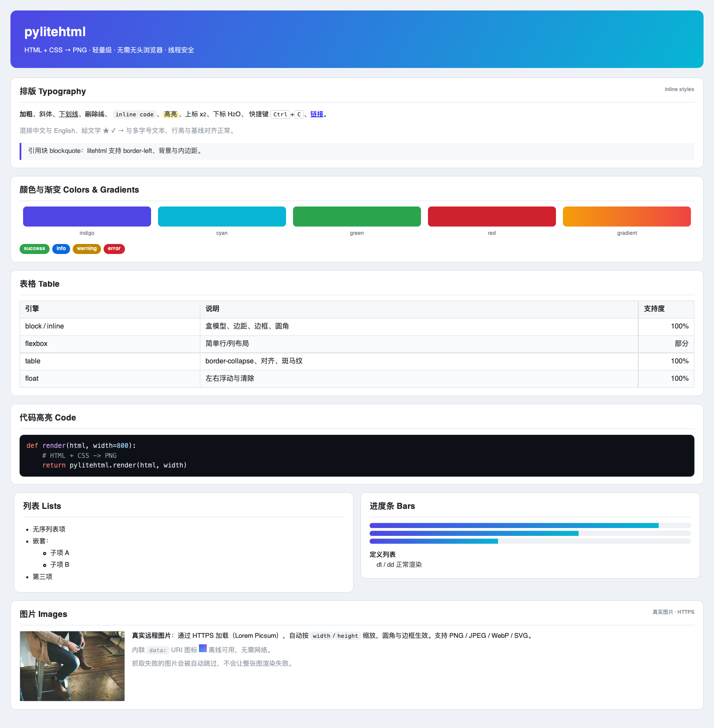Click the 第三项 list item
This screenshot has height=728, width=714.
point(42,577)
